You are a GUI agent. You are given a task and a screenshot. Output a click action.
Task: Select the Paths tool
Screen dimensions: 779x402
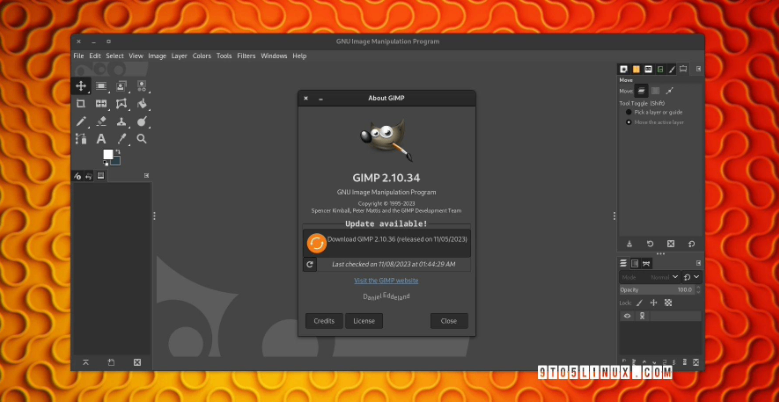[81, 139]
